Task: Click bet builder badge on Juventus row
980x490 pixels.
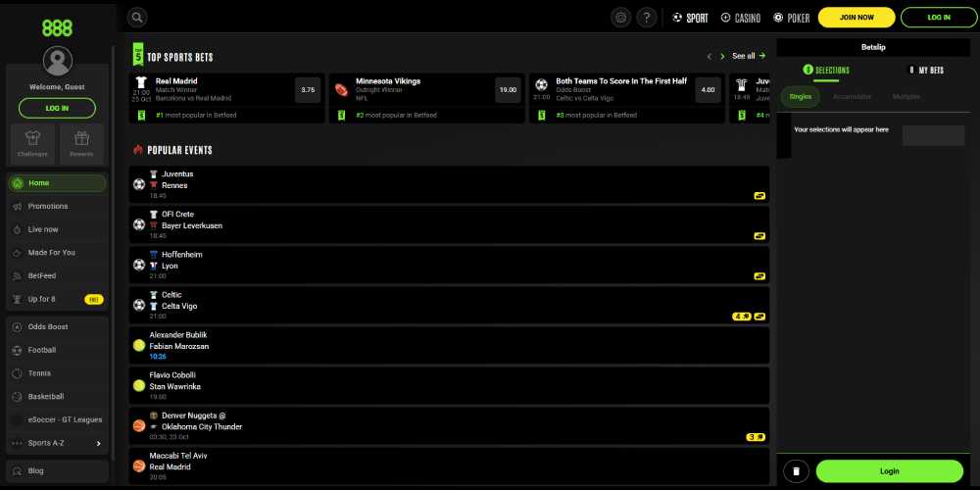Action: [759, 196]
